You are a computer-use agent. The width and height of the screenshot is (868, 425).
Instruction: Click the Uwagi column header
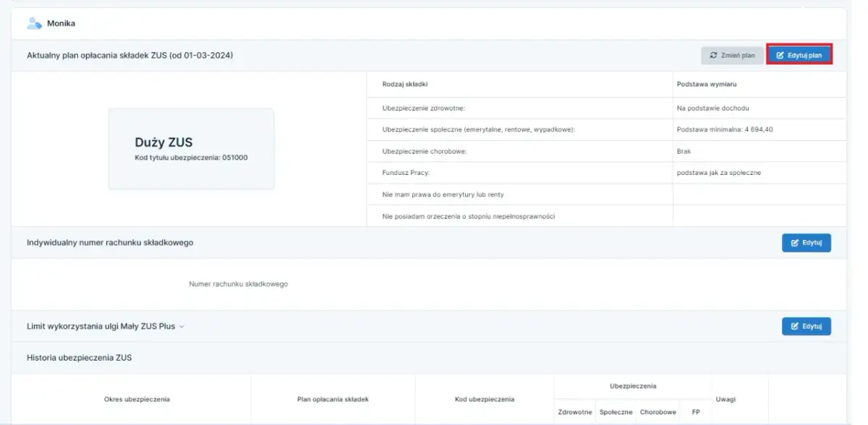(x=726, y=399)
